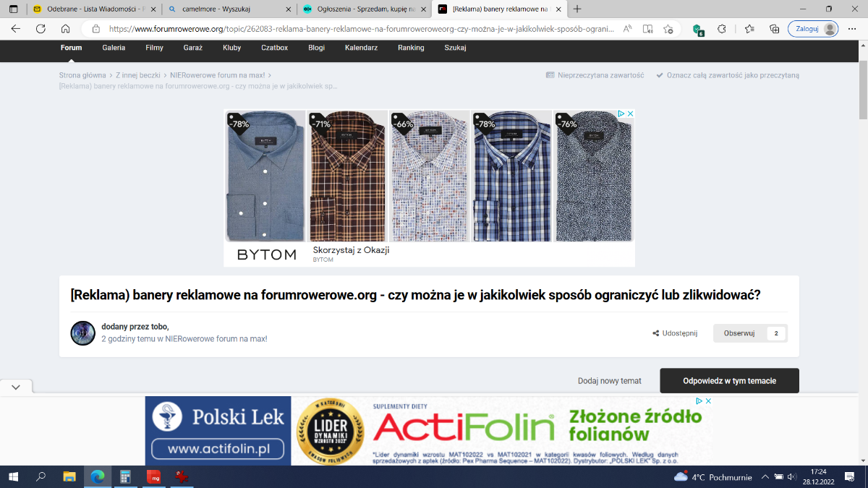Open Immersive Reader view
Viewport: 868px width, 488px height.
tap(648, 29)
